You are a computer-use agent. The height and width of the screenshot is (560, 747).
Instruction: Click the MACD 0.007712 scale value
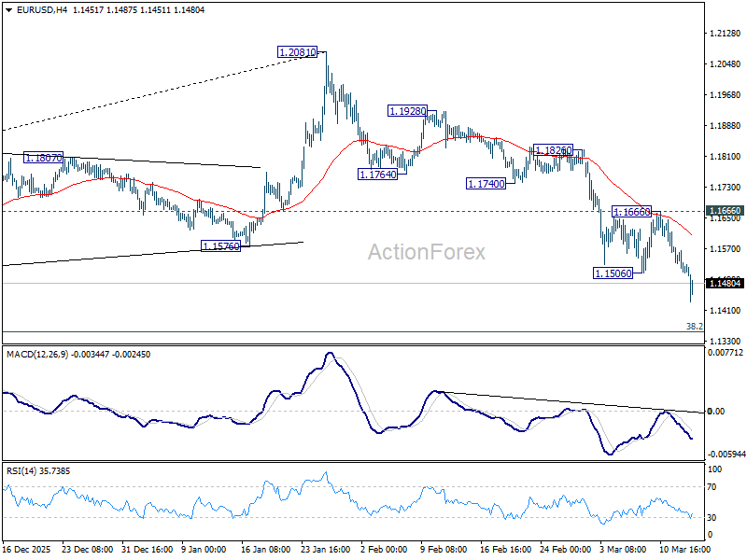(x=726, y=353)
